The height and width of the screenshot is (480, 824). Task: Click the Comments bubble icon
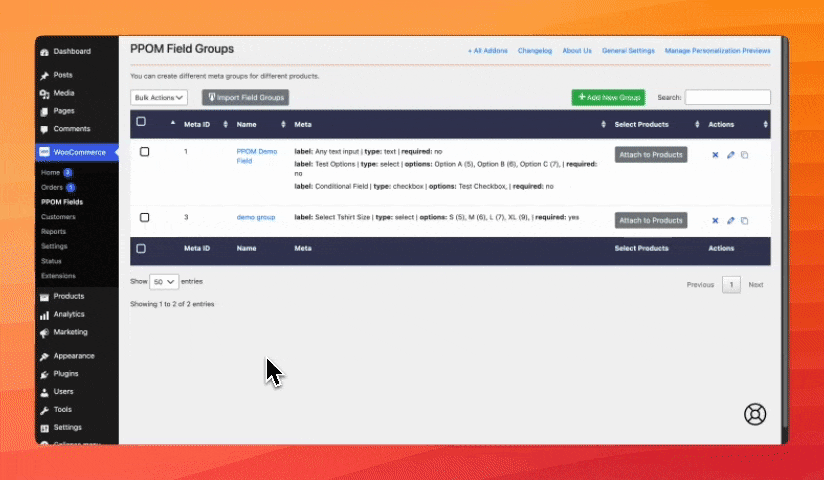[x=44, y=129]
